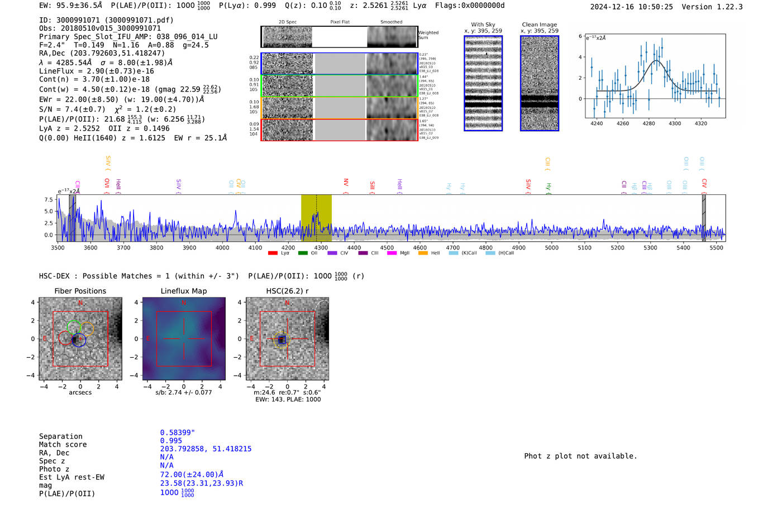The width and height of the screenshot is (782, 532).
Task: Open the HSC(26.2) r cutout image
Action: click(x=287, y=339)
